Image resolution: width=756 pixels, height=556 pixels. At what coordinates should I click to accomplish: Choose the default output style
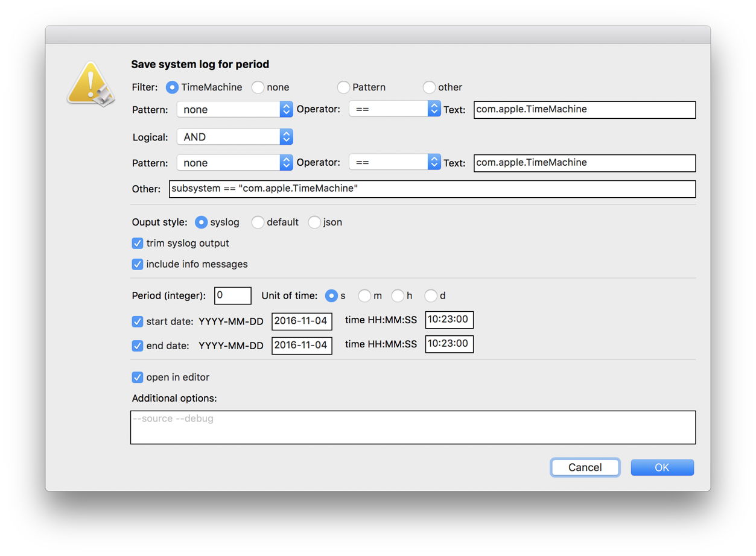[x=258, y=223]
